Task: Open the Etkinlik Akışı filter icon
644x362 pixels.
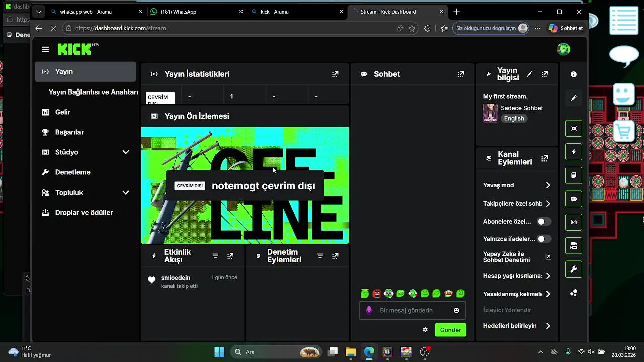Action: [x=215, y=256]
